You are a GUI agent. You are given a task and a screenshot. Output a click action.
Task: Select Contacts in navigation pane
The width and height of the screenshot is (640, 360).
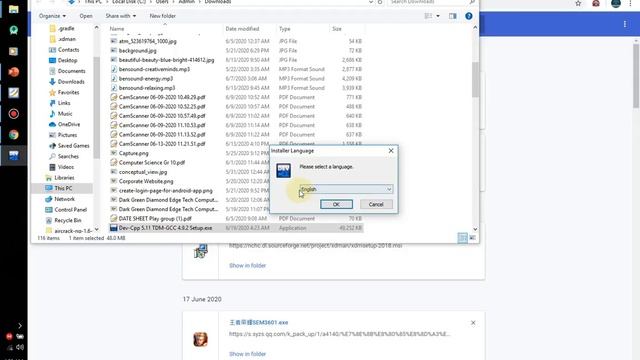click(x=64, y=49)
